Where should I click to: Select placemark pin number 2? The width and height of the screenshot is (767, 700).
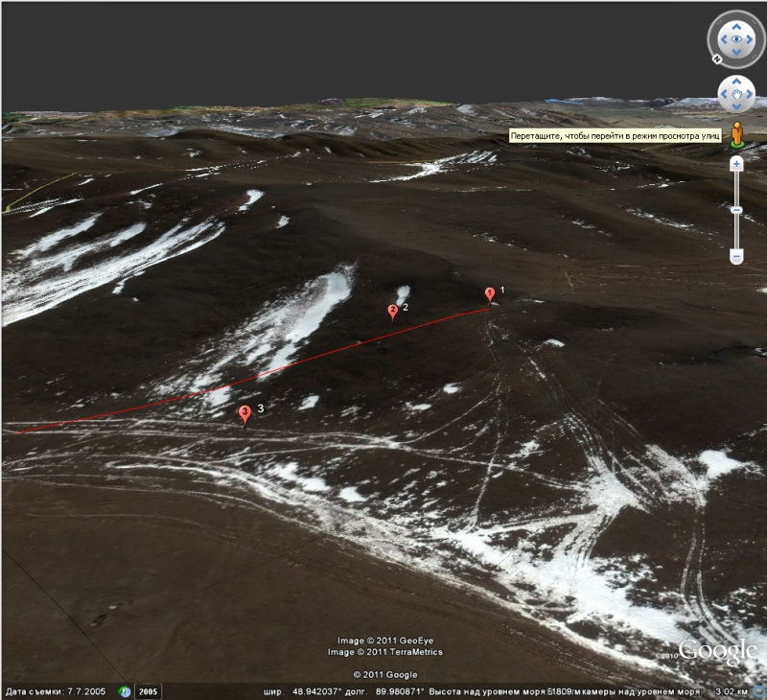[392, 311]
